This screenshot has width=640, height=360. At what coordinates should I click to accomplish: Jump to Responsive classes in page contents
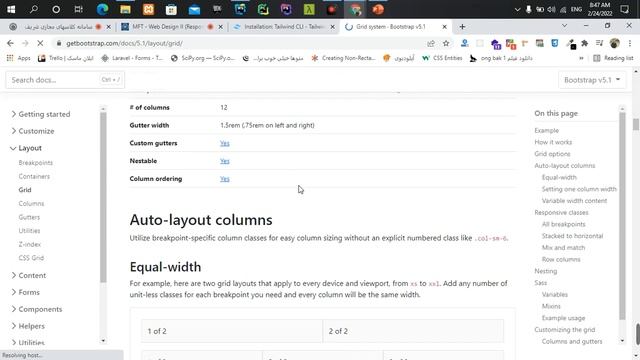561,213
